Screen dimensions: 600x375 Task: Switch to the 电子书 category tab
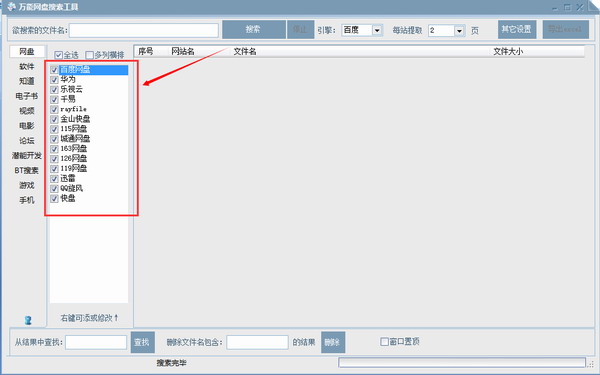coord(27,96)
